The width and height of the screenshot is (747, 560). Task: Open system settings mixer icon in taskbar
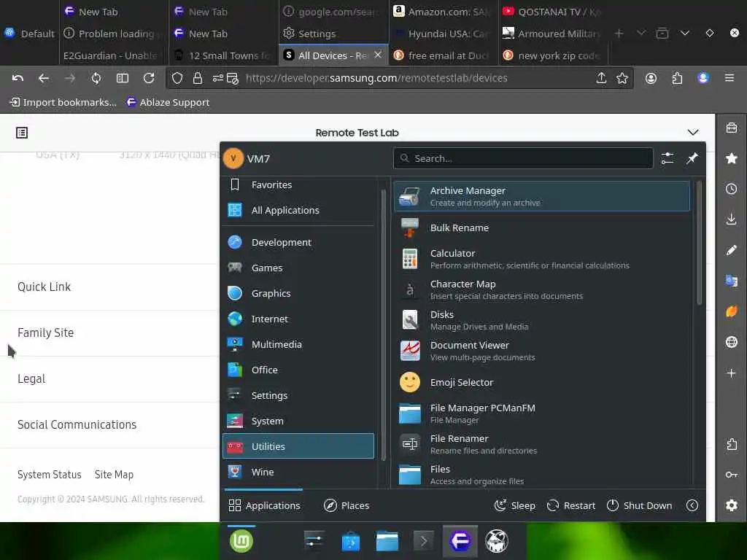tap(314, 541)
